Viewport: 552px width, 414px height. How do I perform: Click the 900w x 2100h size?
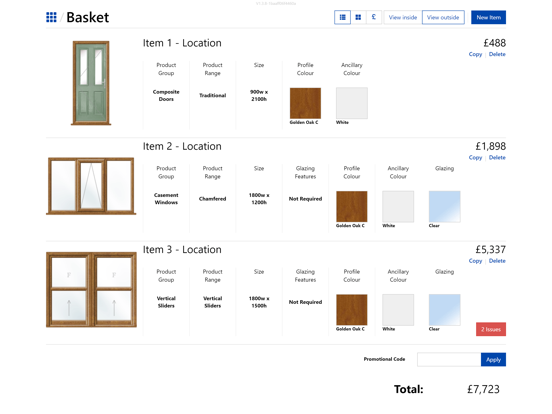259,95
